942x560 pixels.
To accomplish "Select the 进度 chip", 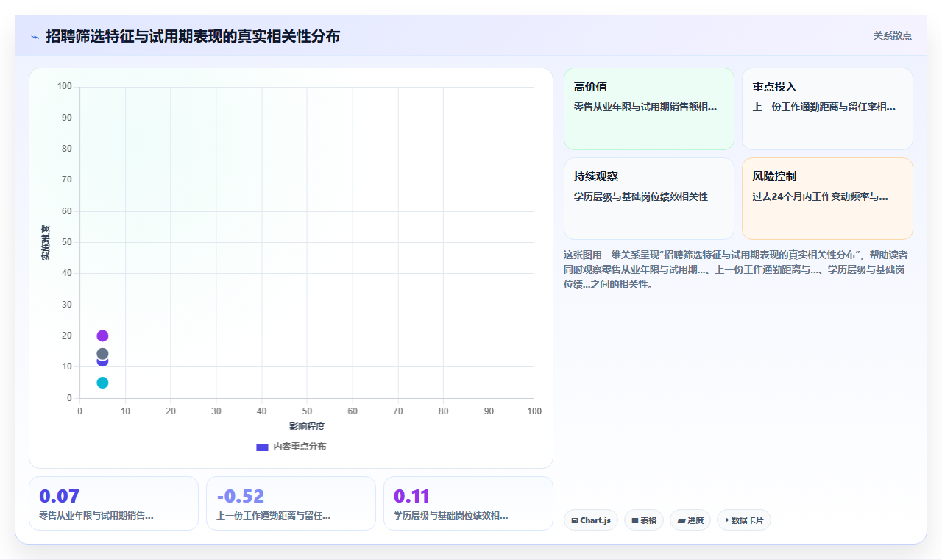I will click(x=690, y=520).
